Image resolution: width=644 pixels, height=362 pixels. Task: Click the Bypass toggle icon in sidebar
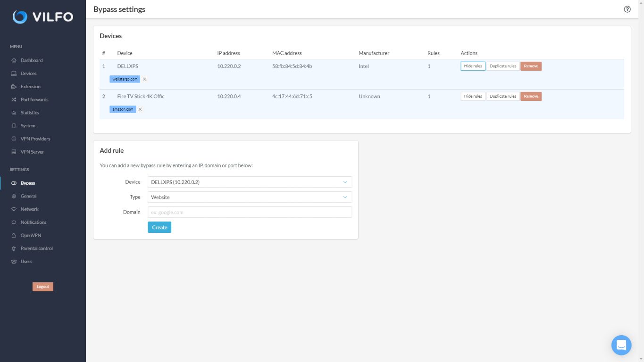(x=14, y=183)
